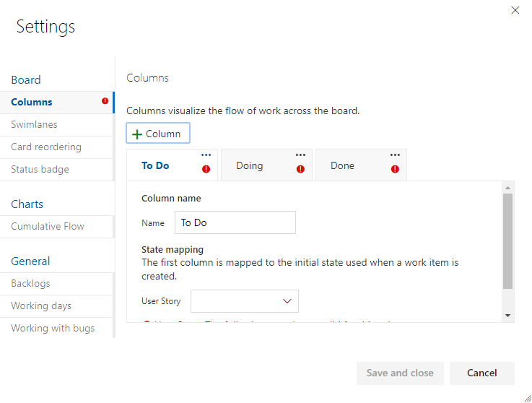Screen dimensions: 532x403
Task: Open the Done column ellipsis menu
Action: click(395, 155)
